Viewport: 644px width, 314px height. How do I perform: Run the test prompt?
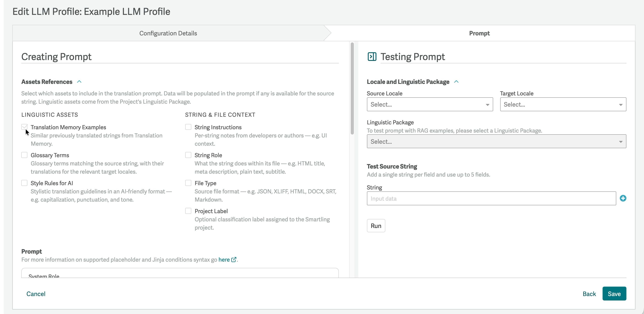tap(376, 226)
